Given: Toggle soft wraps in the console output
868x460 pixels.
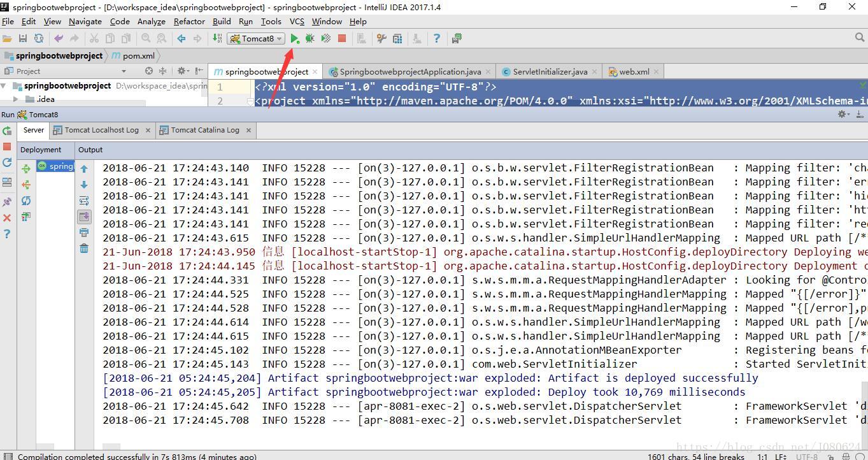Looking at the screenshot, I should (x=84, y=201).
